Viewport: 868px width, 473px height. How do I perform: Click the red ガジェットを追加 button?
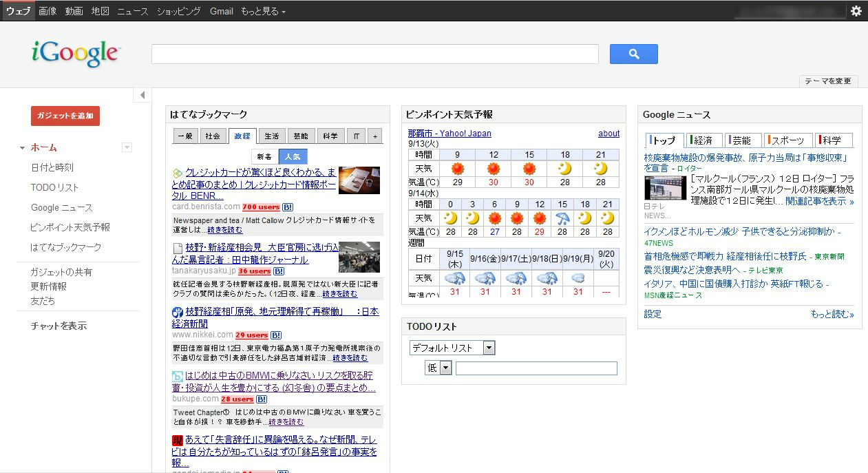[x=65, y=116]
